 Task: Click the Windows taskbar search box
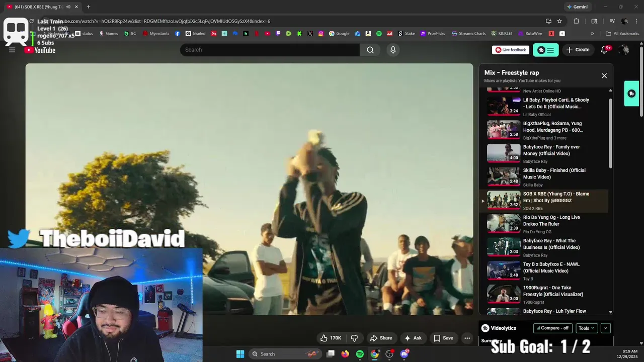coord(286,354)
